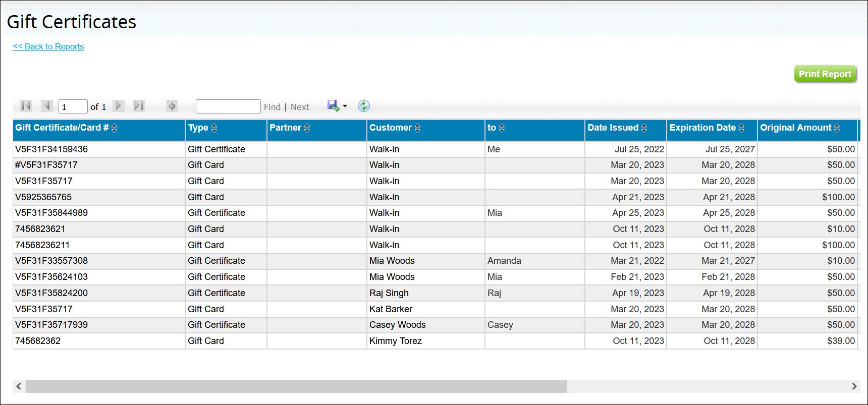
Task: Open the export save icon
Action: 333,106
